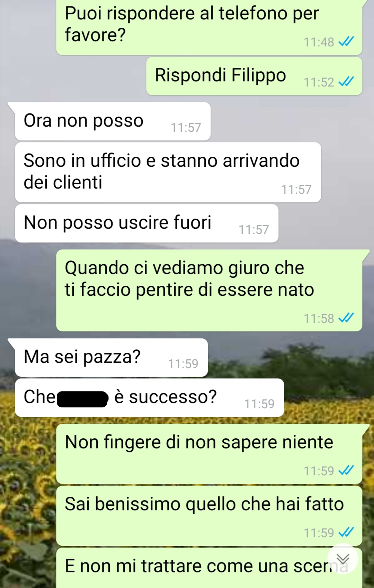Image resolution: width=374 pixels, height=588 pixels.
Task: Tap the 'Ora non posso' message
Action: [x=113, y=121]
